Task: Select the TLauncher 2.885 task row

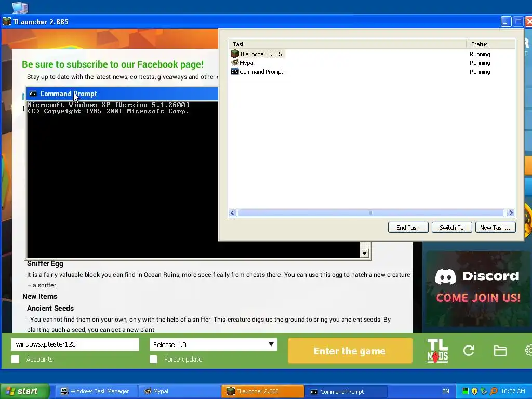Action: (372, 54)
